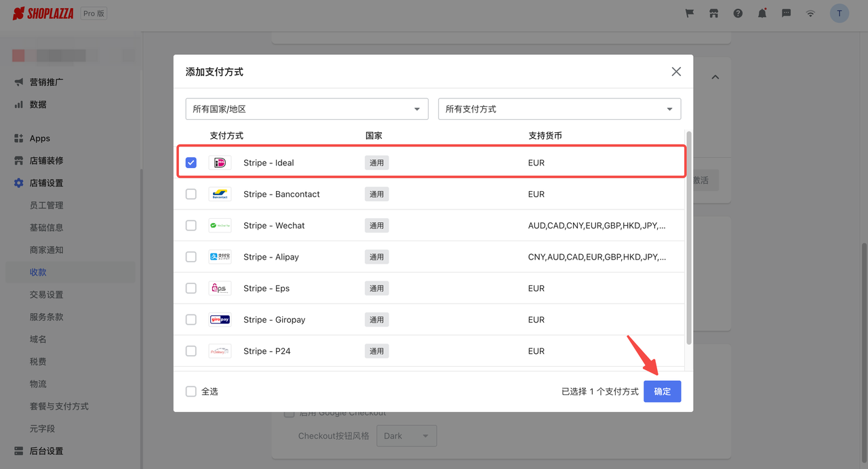
Task: Click the Stripe Ideal payment logo
Action: tap(220, 163)
